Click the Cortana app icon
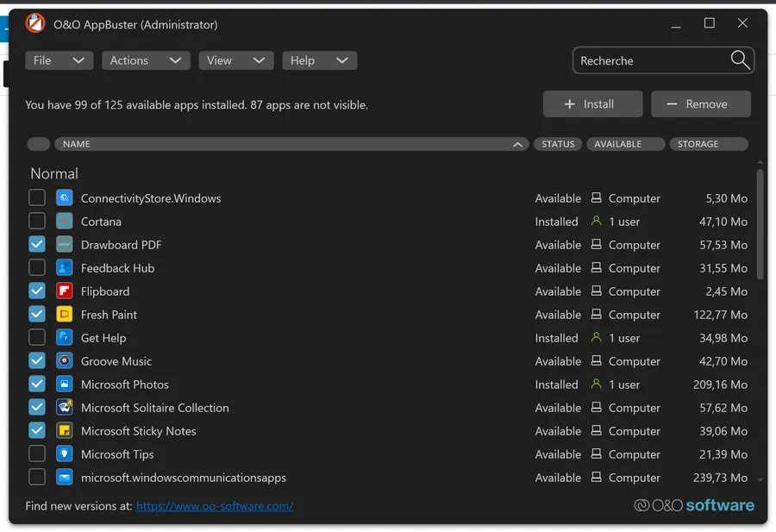The image size is (776, 532). tap(65, 222)
